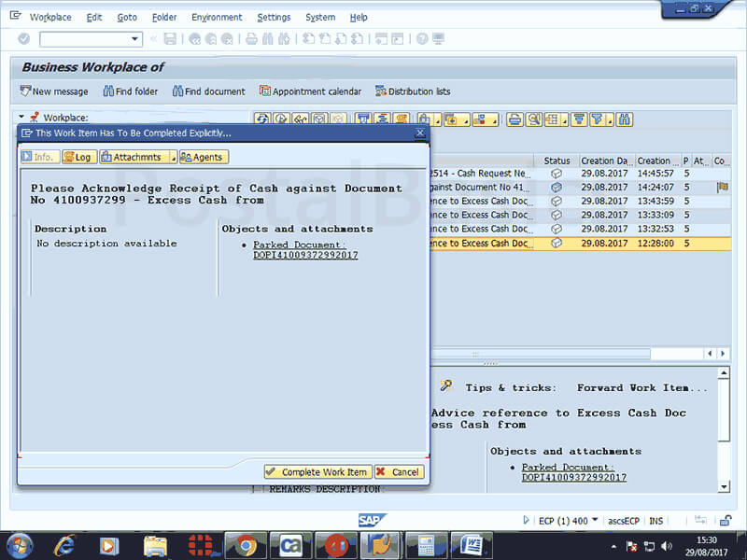747x560 pixels.
Task: Cancel the work item dialog
Action: [400, 472]
